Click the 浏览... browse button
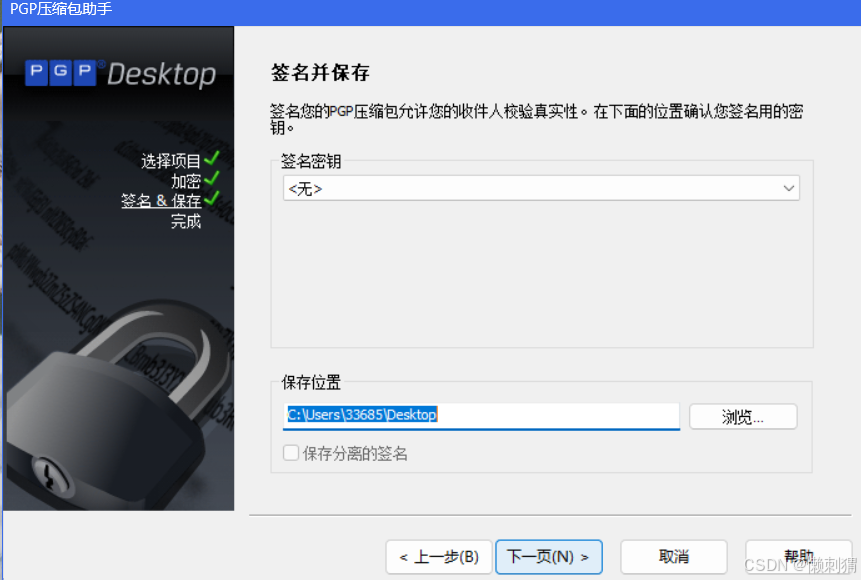This screenshot has height=580, width=861. [743, 417]
